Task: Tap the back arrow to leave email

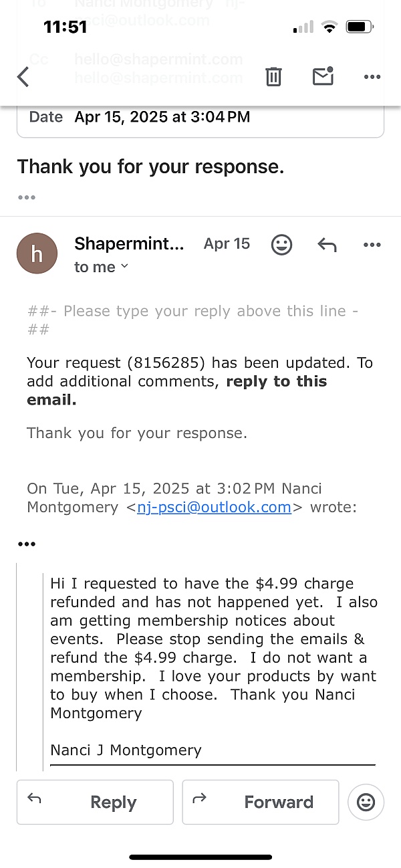Action: pyautogui.click(x=23, y=77)
